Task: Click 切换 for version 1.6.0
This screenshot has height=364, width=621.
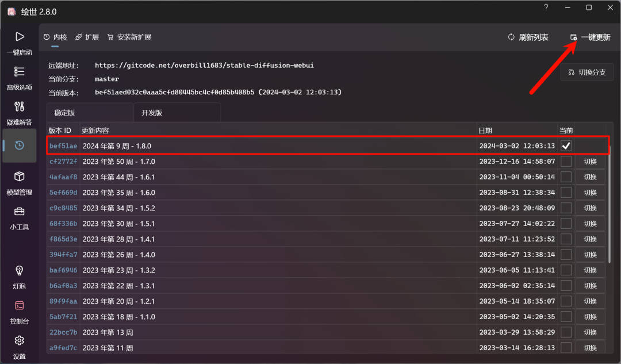Action: [x=590, y=193]
